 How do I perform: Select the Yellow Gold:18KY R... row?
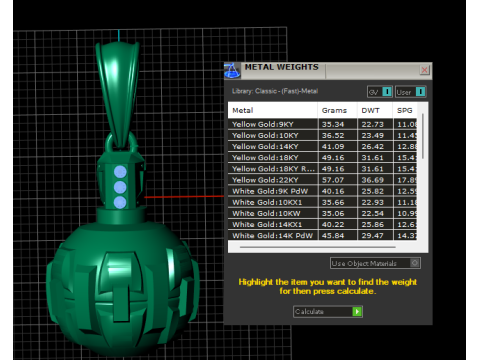click(322, 169)
